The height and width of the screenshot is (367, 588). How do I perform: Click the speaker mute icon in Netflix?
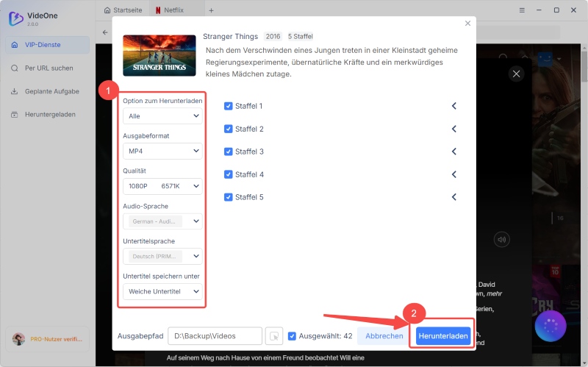pos(502,240)
